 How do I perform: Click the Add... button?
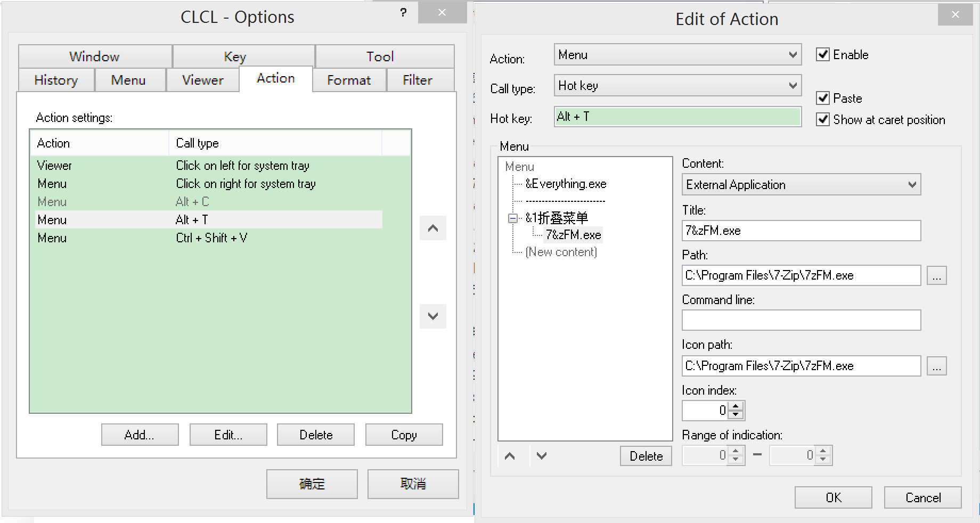coord(140,435)
